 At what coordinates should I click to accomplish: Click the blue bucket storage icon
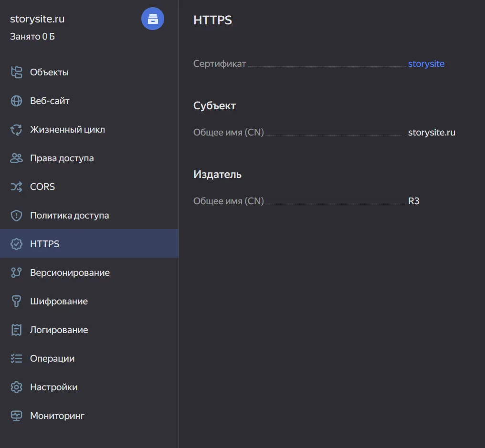pyautogui.click(x=153, y=19)
